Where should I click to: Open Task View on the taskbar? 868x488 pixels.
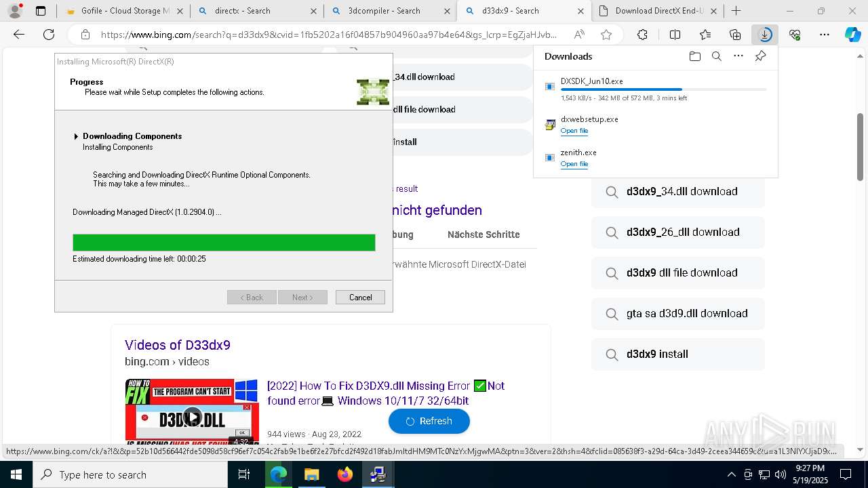pos(245,474)
